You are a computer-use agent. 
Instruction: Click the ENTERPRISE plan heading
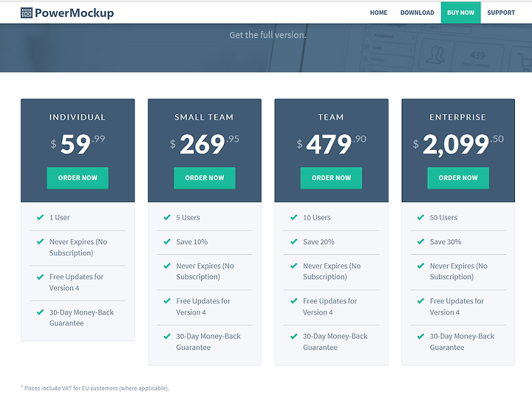(457, 117)
